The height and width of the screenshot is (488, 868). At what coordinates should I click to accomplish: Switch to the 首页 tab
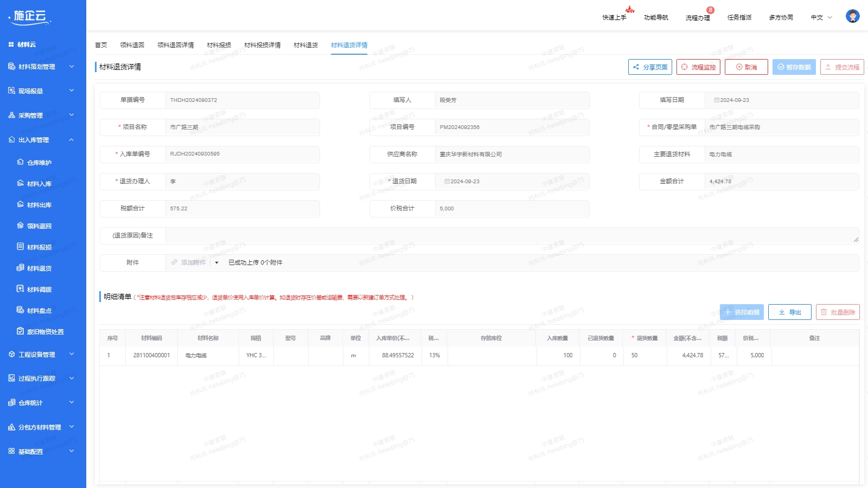tap(101, 45)
